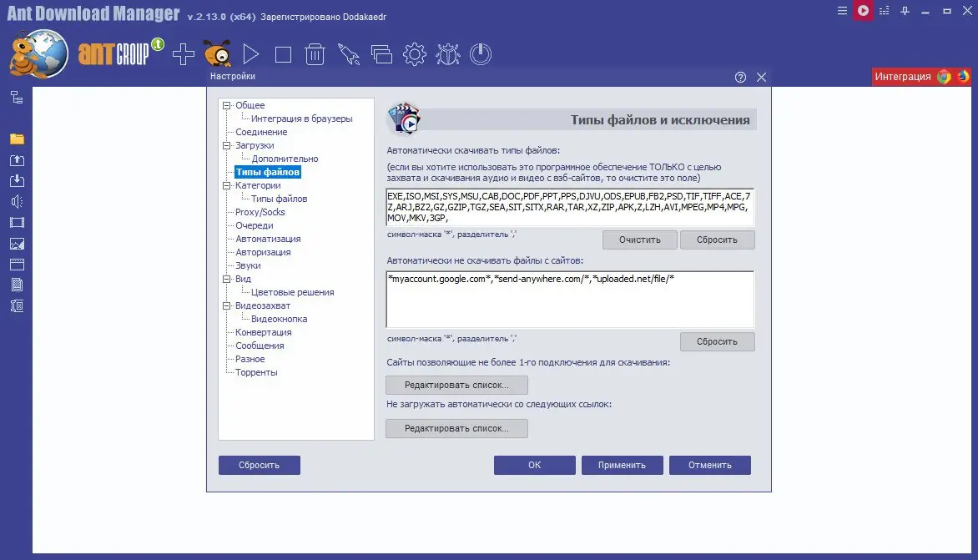Collapse the Вид tree node
Viewport: 978px width, 560px height.
pyautogui.click(x=227, y=279)
